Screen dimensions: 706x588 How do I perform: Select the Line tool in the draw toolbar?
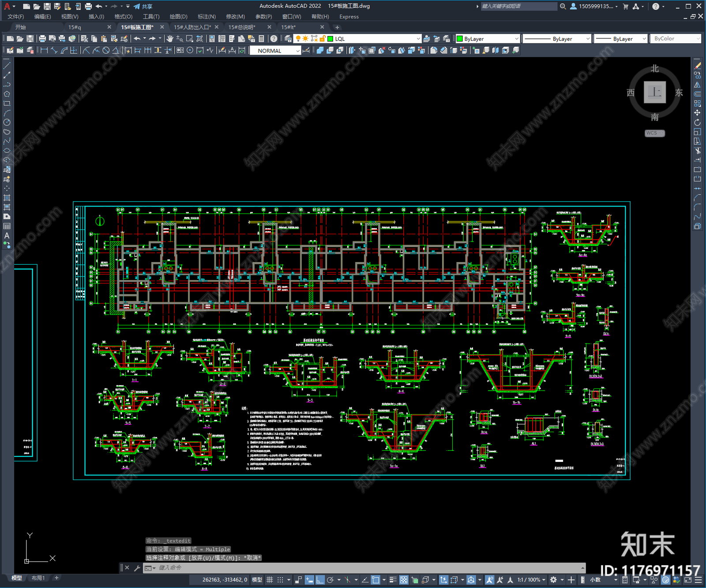point(7,66)
